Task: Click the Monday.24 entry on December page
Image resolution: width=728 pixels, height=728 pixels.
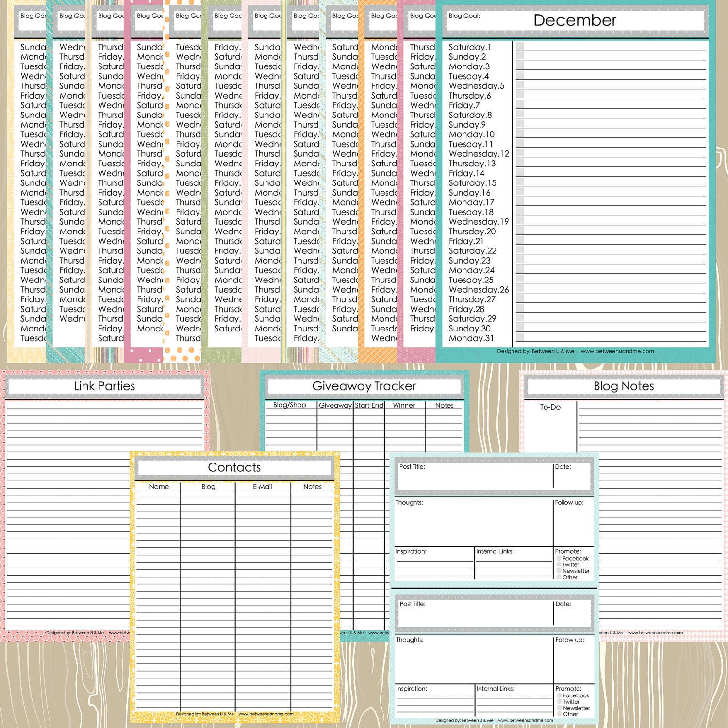Action: coord(471,270)
